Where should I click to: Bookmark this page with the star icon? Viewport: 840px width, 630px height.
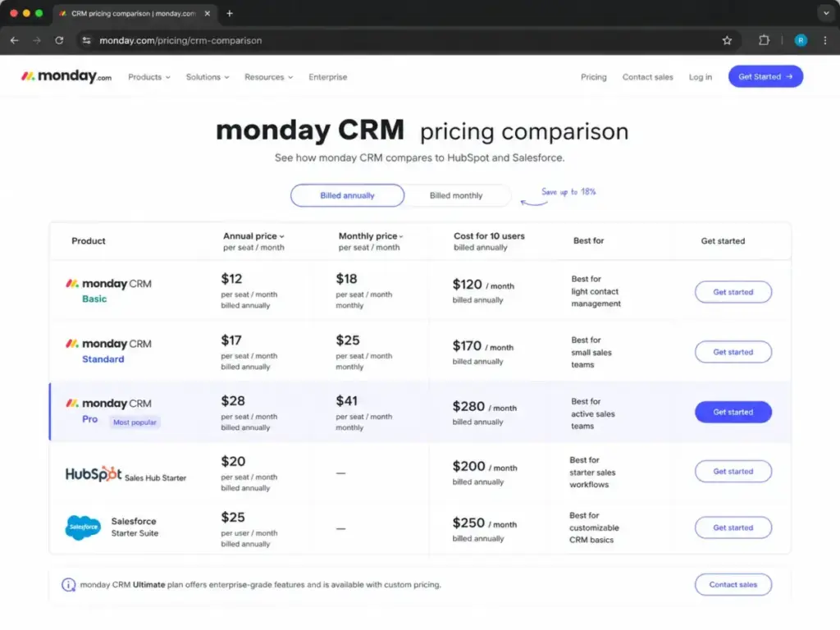tap(727, 40)
